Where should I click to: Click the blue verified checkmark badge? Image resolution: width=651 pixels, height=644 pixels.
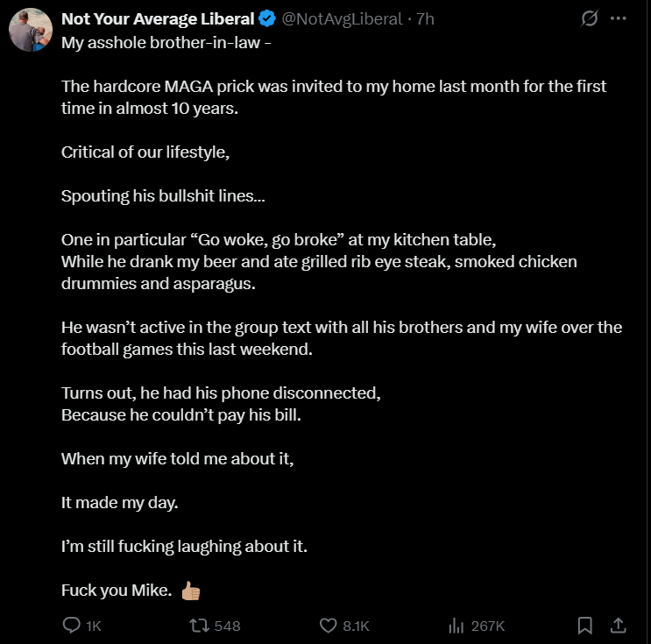[270, 18]
